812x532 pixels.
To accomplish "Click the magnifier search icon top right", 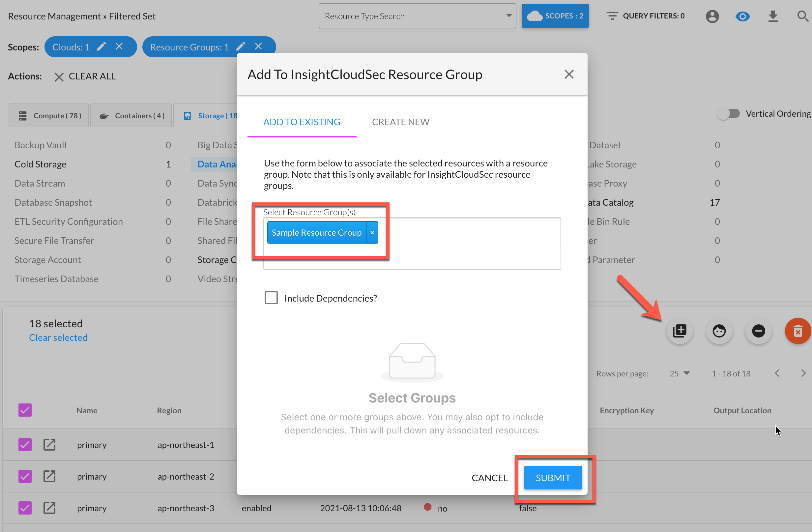I will [x=802, y=16].
